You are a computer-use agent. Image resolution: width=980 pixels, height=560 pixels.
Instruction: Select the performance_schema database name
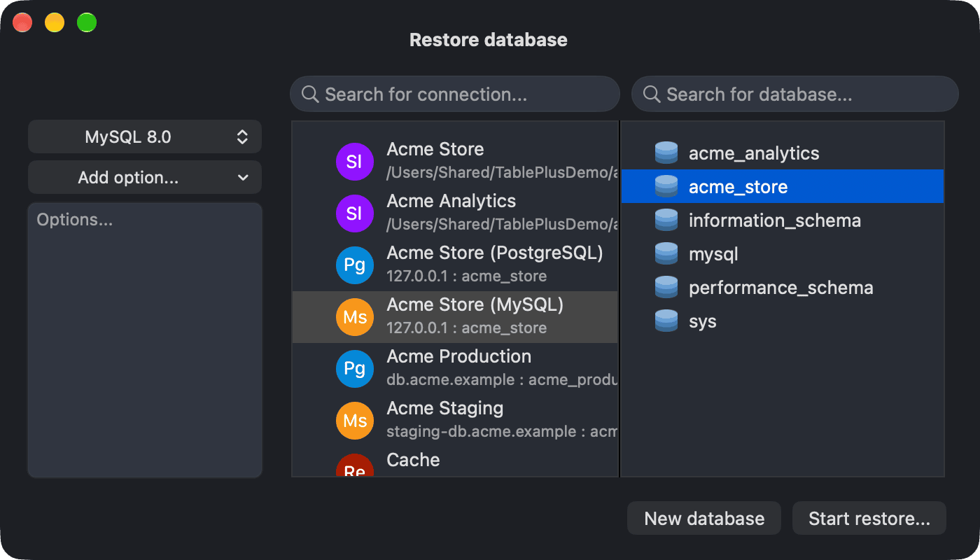(x=781, y=288)
